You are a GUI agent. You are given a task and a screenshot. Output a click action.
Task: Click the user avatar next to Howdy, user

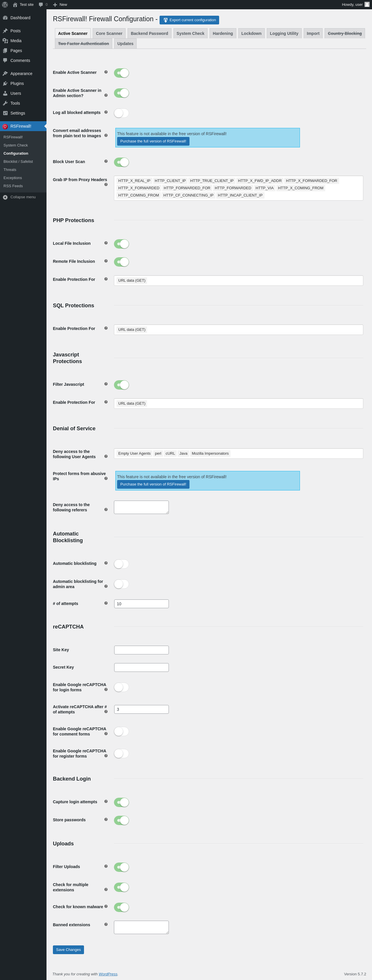tap(367, 5)
